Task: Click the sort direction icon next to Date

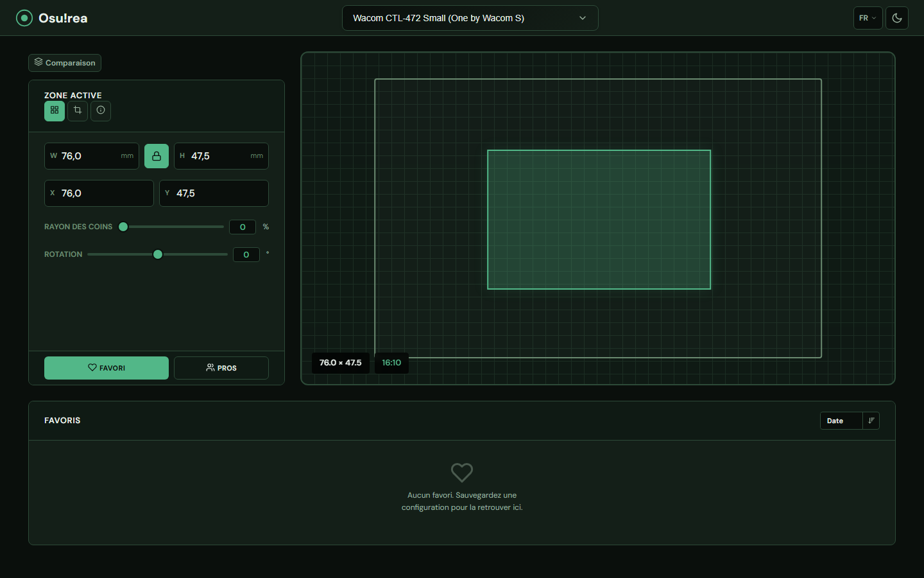Action: point(871,421)
